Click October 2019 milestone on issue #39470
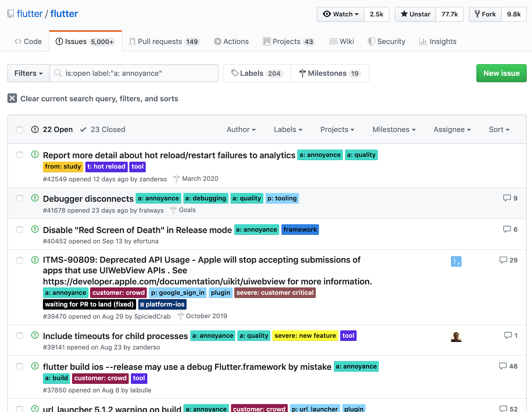 (202, 316)
